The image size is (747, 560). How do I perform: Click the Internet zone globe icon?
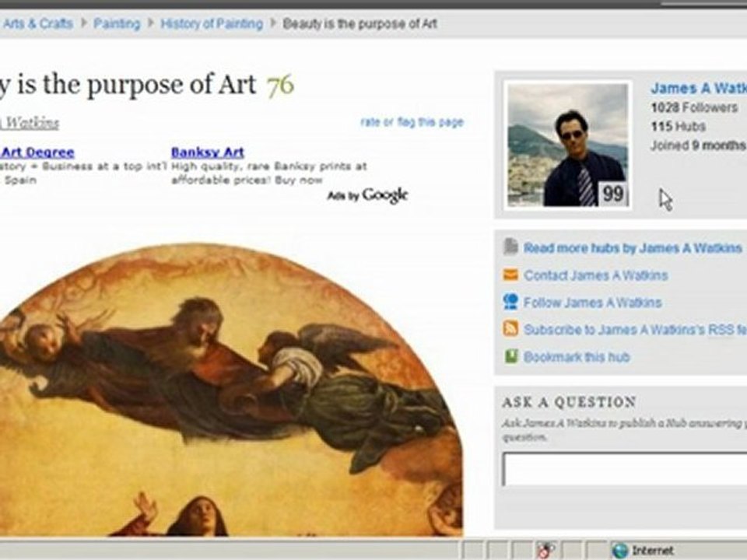click(620, 551)
